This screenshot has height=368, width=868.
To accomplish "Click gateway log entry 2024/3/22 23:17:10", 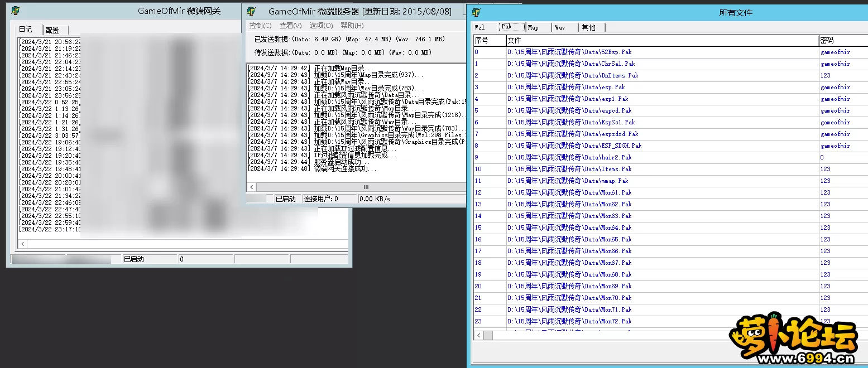I will click(x=50, y=229).
